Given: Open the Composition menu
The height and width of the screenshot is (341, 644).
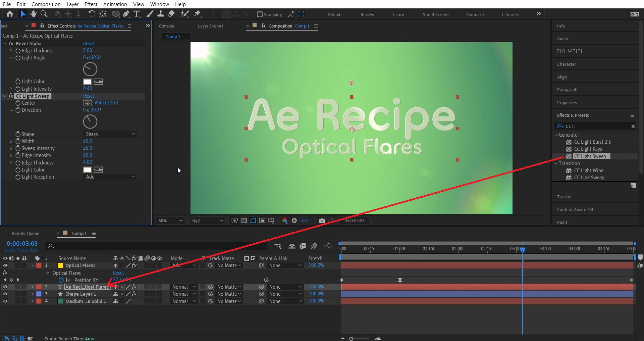Looking at the screenshot, I should [x=46, y=4].
